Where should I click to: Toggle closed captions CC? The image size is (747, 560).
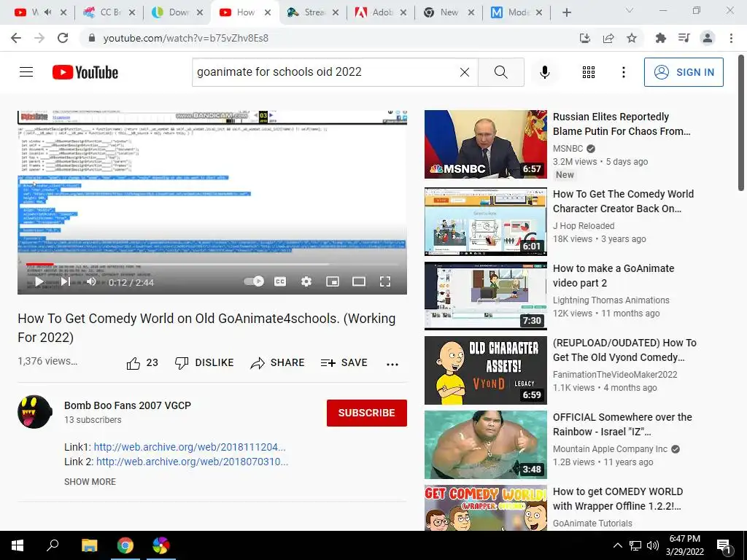click(x=280, y=282)
